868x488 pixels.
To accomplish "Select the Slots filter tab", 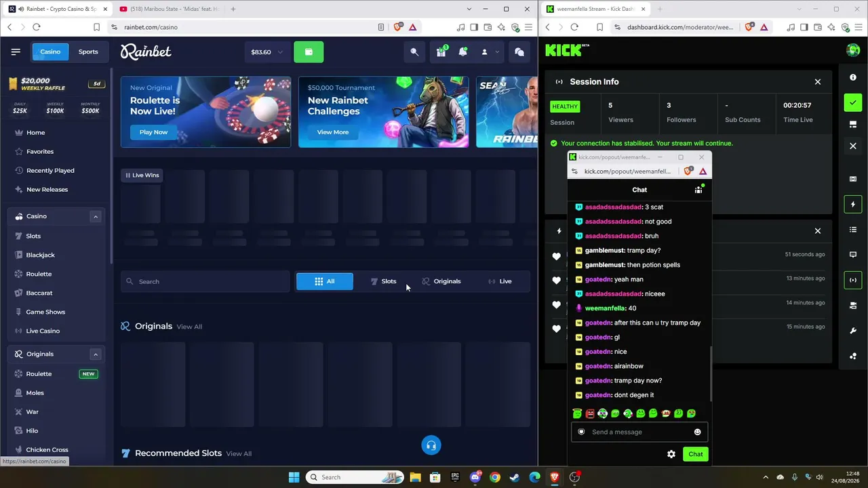I will click(x=383, y=281).
